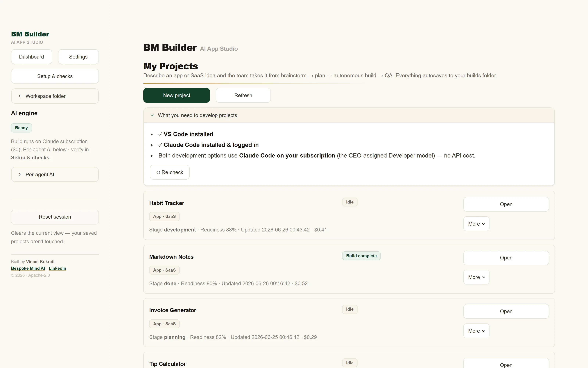The height and width of the screenshot is (368, 588).
Task: Click the bold 'Setup & checks' text in engine note
Action: click(30, 158)
